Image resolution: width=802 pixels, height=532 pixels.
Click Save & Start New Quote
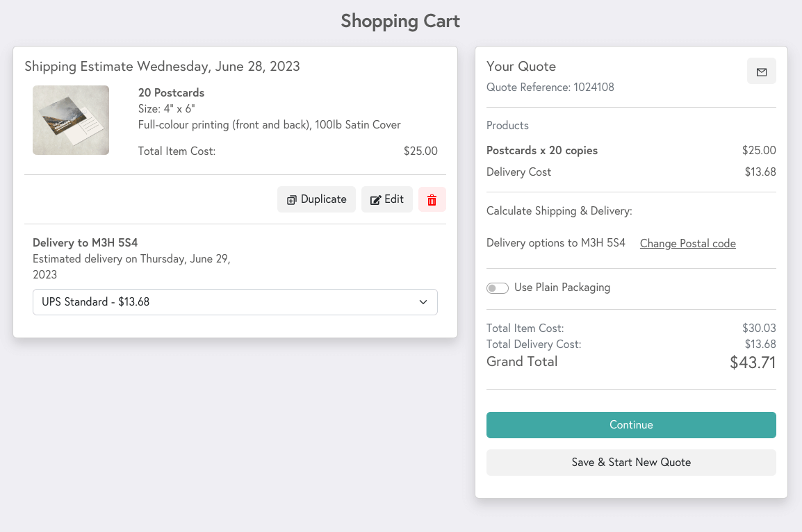631,462
